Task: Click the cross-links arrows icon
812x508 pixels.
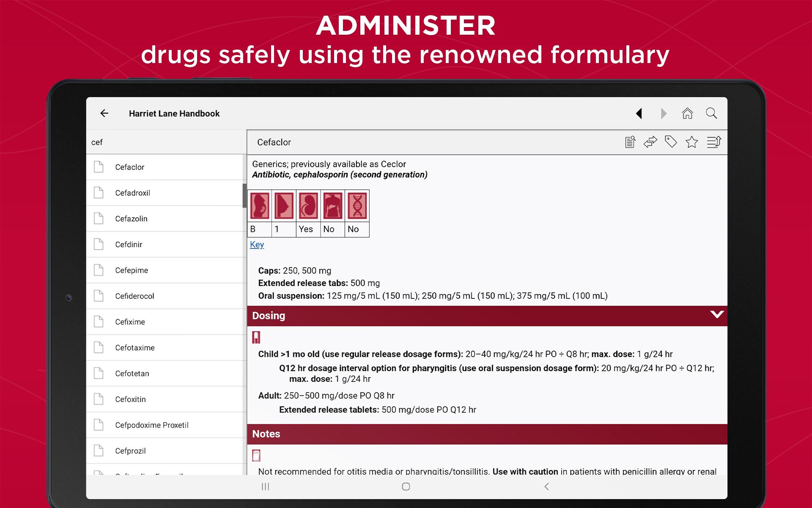Action: 650,142
